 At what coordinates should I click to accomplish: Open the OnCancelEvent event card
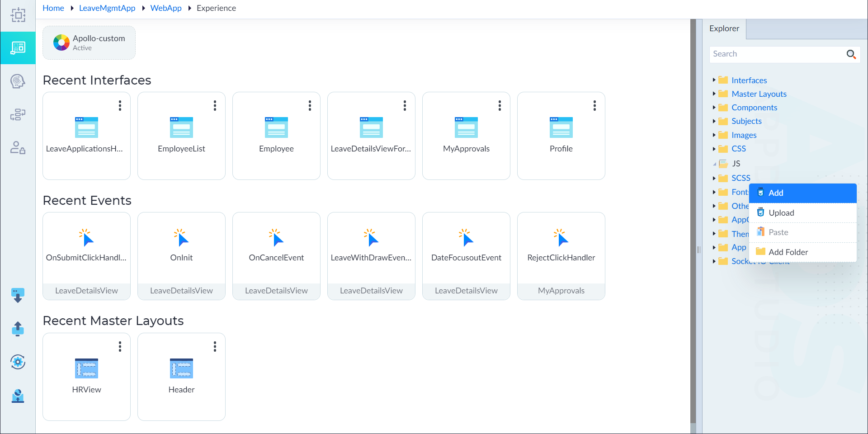(x=276, y=256)
